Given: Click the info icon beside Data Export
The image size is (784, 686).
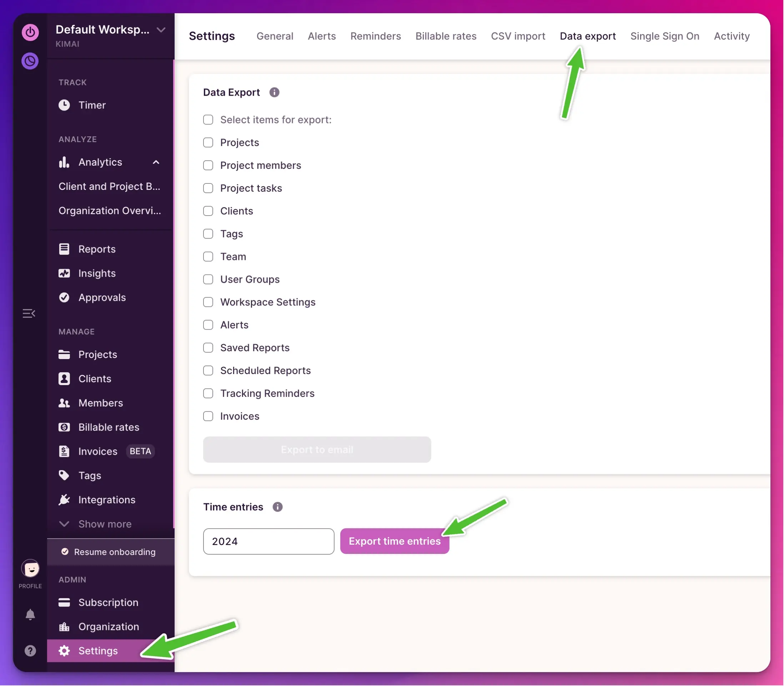Looking at the screenshot, I should pos(274,92).
